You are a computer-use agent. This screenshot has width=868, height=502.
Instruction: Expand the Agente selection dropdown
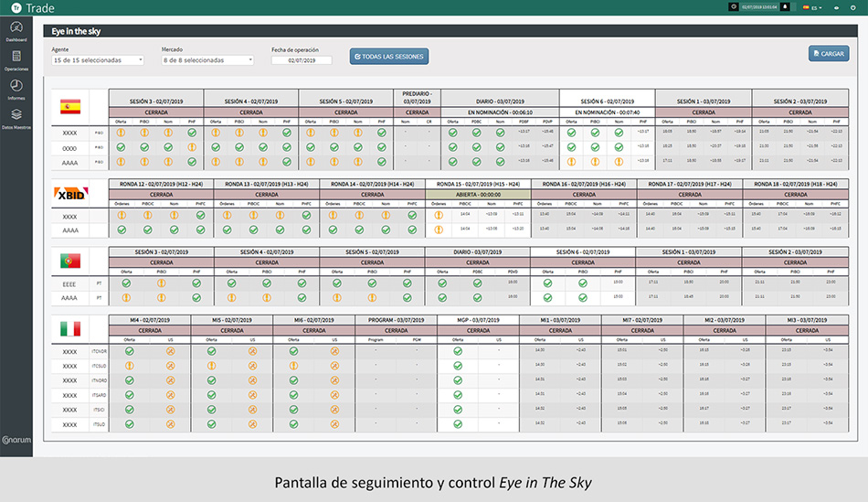click(98, 60)
